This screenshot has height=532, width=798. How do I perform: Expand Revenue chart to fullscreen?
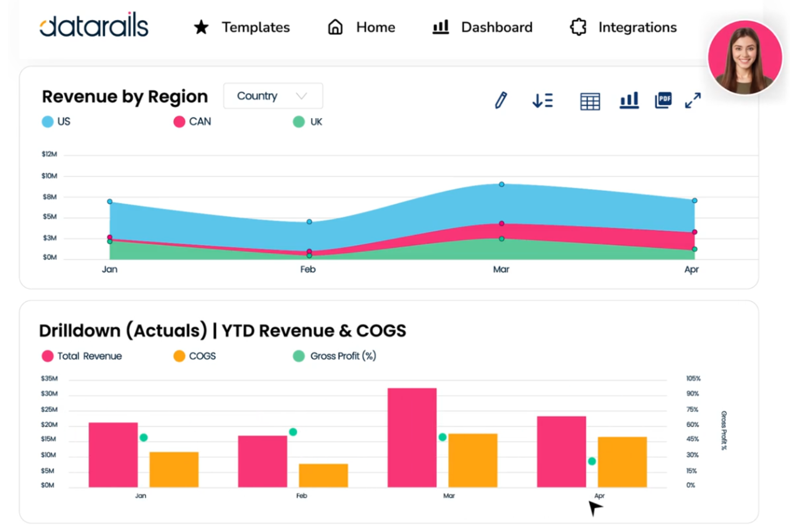(x=693, y=100)
